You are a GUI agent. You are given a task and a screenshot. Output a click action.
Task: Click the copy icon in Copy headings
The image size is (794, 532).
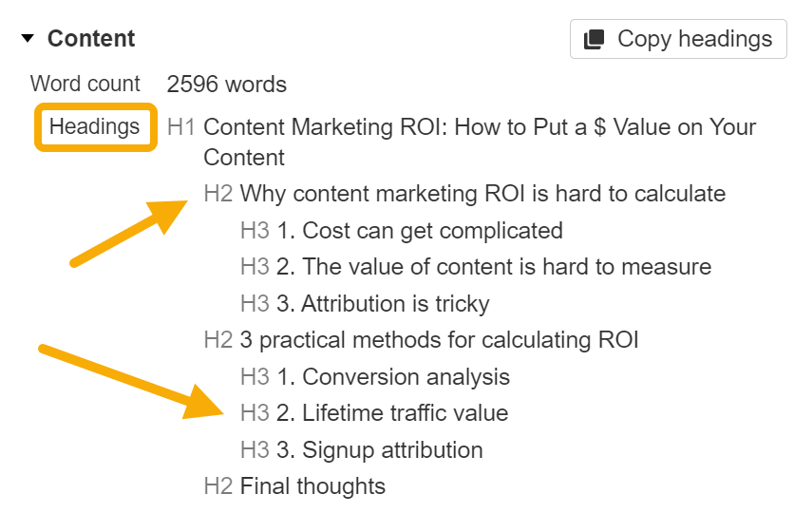click(x=595, y=39)
